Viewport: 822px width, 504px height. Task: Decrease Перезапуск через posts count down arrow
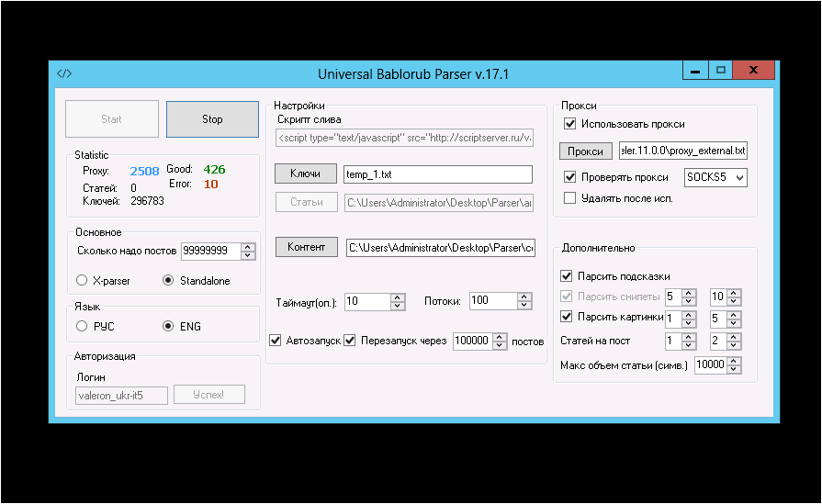tap(501, 345)
